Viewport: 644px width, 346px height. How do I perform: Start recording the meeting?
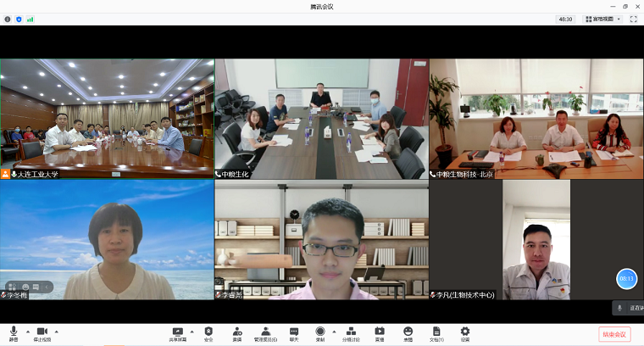320,332
